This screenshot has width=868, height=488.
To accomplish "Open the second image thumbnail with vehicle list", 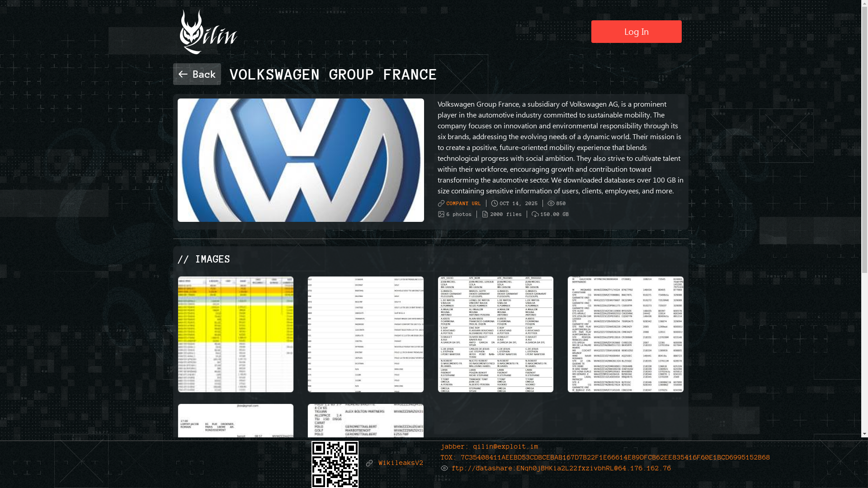I will pos(365,334).
